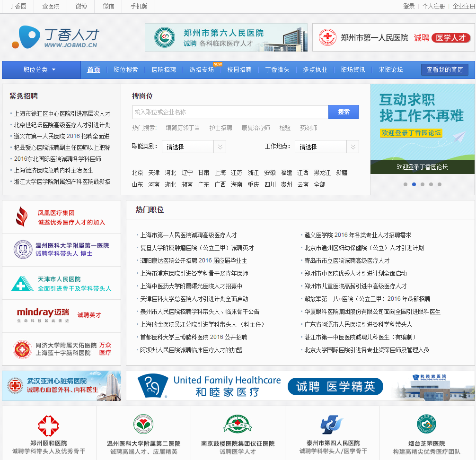
Task: Select the first carousel dot
Action: point(405,184)
